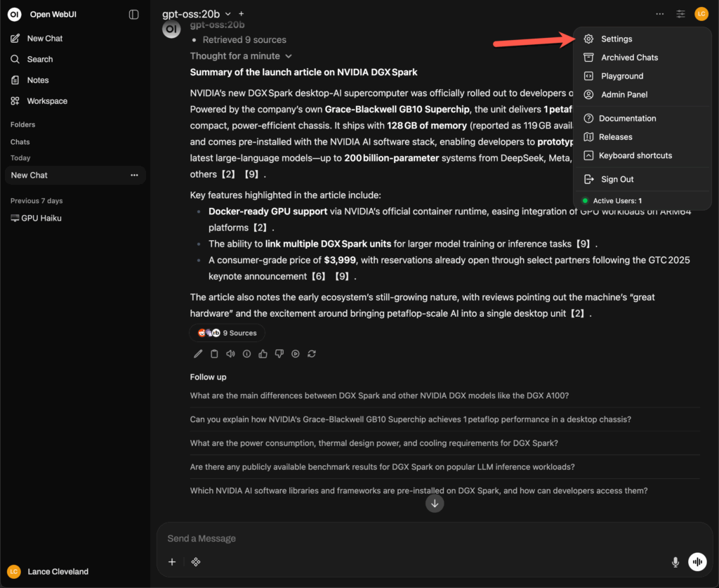Open the options menu for the New Chat entry

(134, 175)
